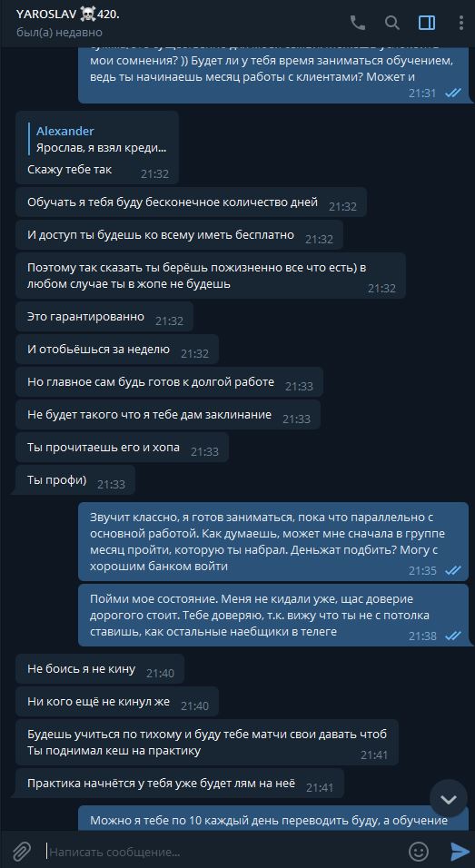Send message with the paper plane icon
The image size is (475, 868).
460,850
